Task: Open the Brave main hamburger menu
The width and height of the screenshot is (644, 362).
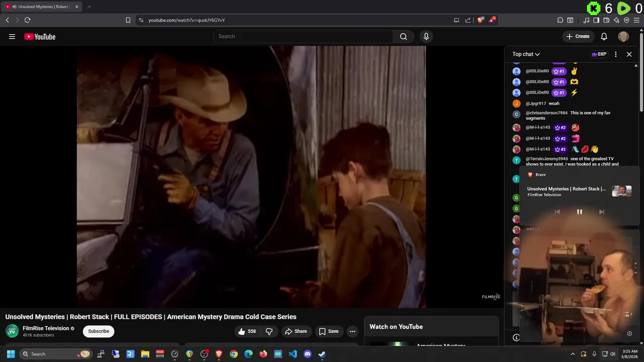Action: click(x=636, y=20)
